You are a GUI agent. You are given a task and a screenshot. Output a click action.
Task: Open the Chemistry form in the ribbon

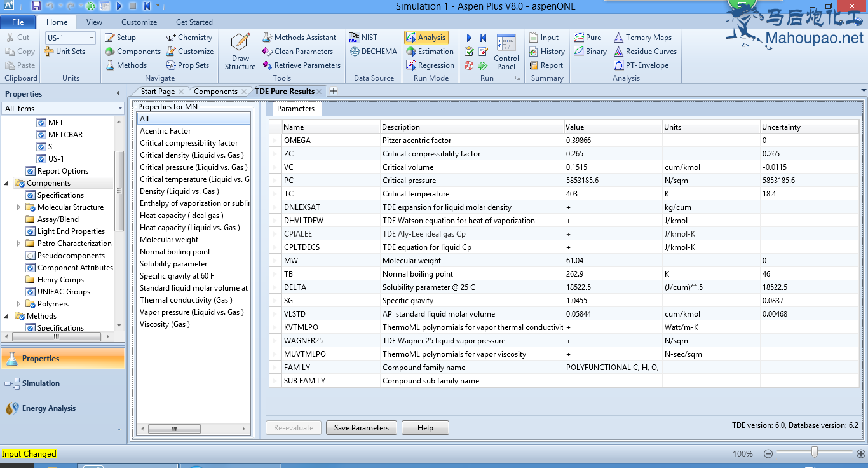[189, 38]
